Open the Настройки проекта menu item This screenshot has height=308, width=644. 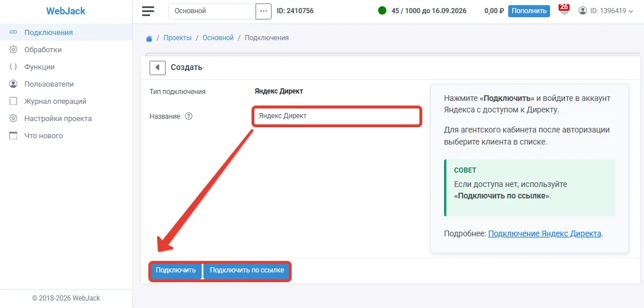66,118
